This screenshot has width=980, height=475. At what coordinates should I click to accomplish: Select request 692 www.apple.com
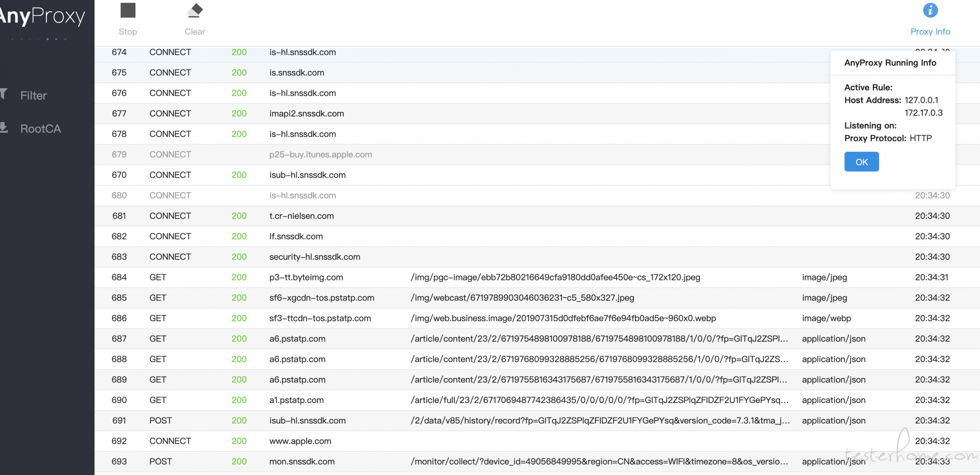pos(537,441)
